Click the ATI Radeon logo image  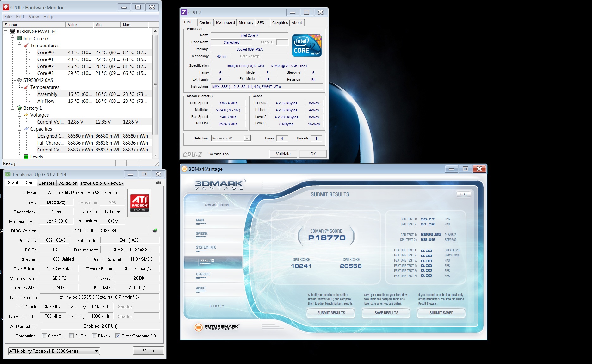coord(139,203)
